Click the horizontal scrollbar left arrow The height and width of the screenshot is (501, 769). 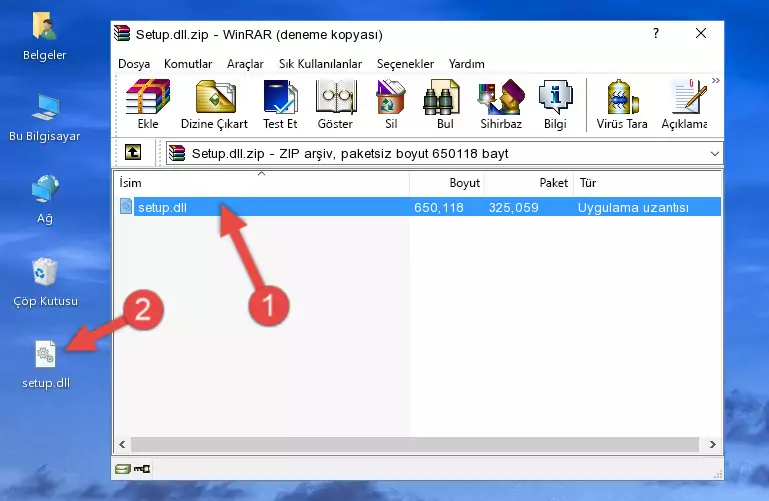(122, 444)
